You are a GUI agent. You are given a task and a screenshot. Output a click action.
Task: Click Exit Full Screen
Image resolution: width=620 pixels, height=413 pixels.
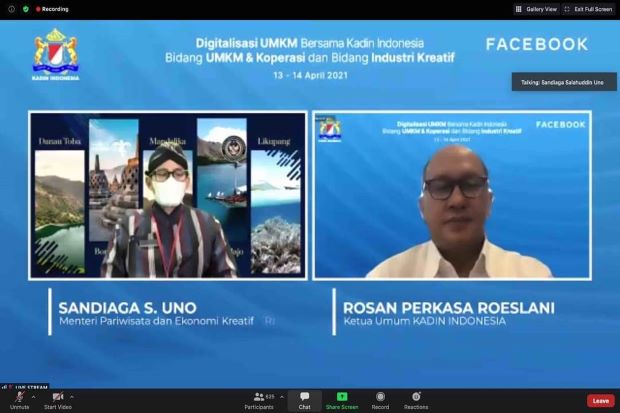[x=589, y=9]
